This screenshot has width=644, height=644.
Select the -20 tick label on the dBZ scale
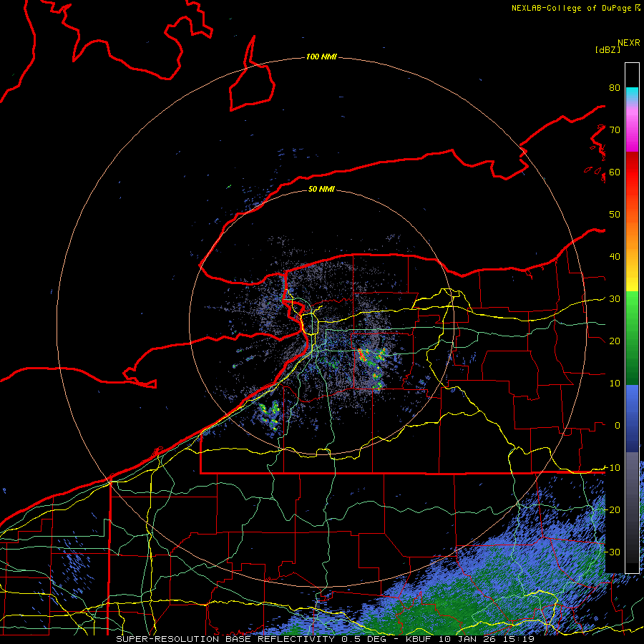612,509
